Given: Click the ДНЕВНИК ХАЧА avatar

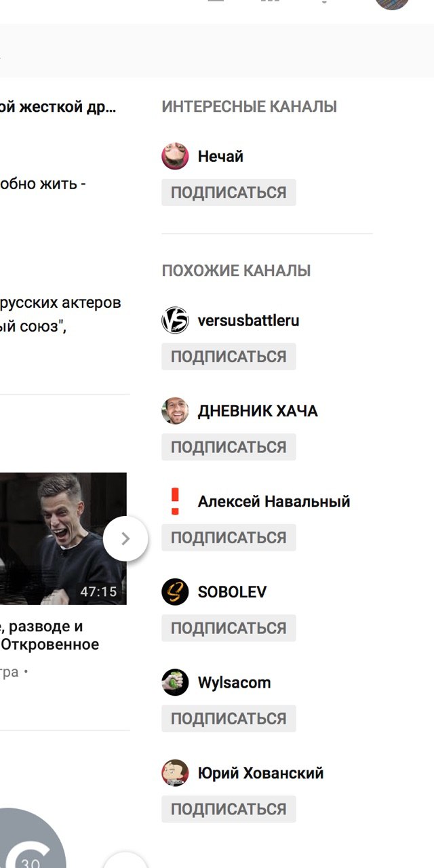Looking at the screenshot, I should point(175,411).
